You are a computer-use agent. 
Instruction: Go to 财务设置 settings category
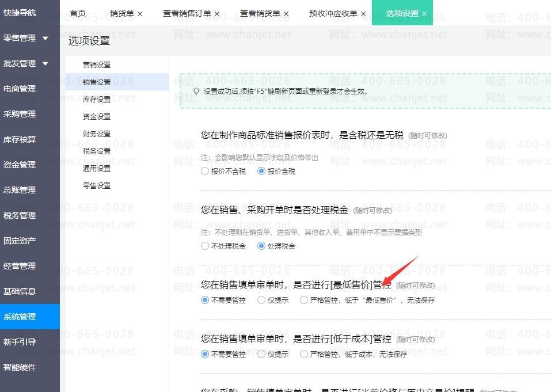(97, 134)
